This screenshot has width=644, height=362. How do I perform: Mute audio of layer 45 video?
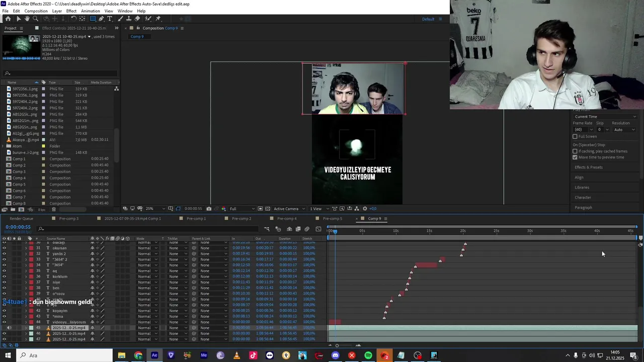click(9, 328)
